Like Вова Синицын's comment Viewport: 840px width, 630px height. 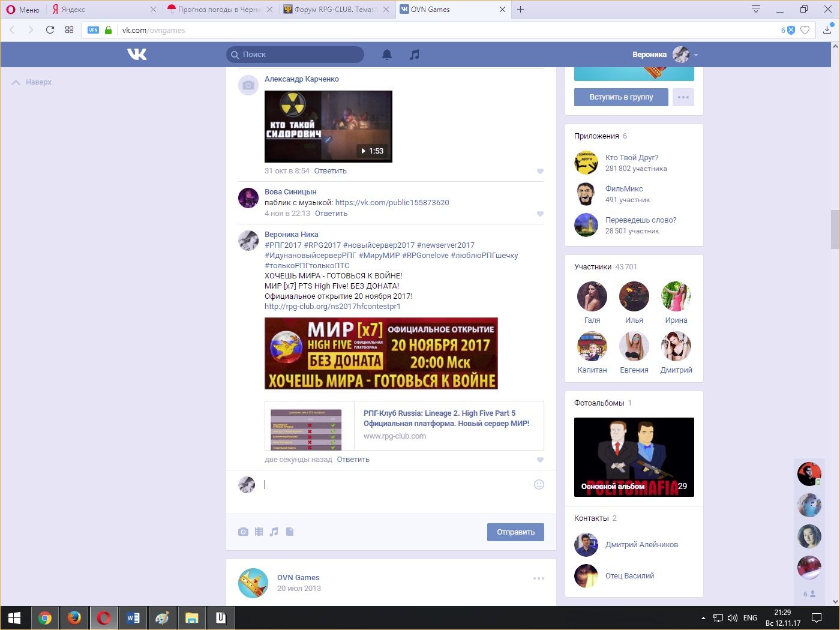pos(540,214)
